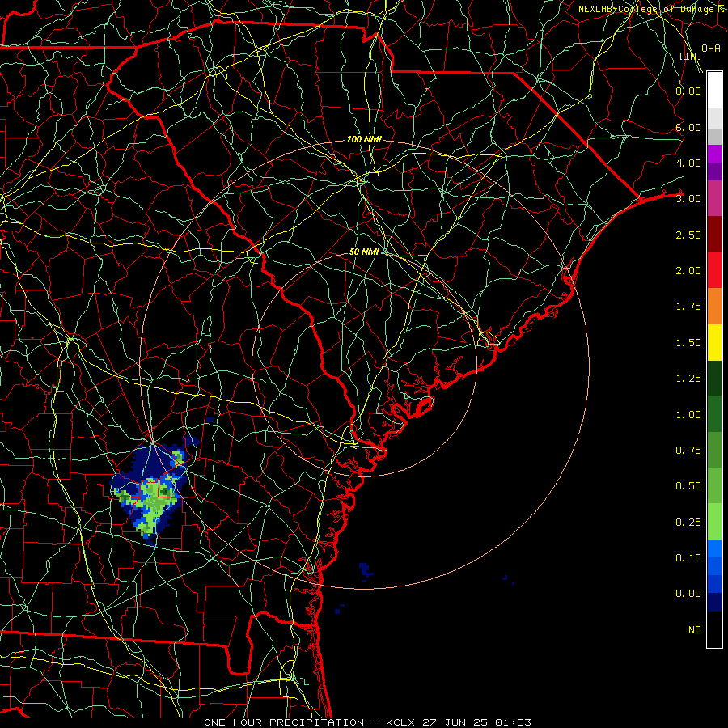Click the magenta 4.00 inch legend swatch
This screenshot has width=728, height=728.
tap(714, 154)
